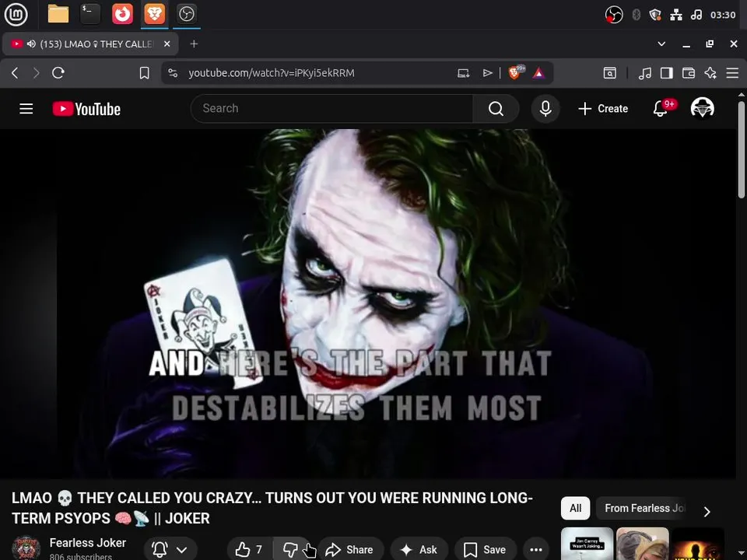Click the magnifier search button
Image resolution: width=747 pixels, height=560 pixels.
coord(496,109)
